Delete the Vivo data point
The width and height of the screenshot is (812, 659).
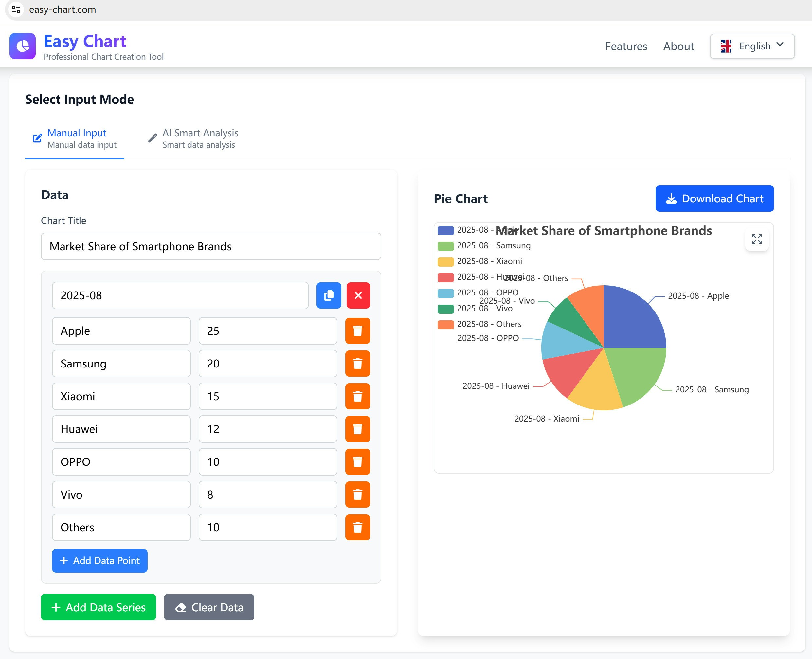(358, 494)
